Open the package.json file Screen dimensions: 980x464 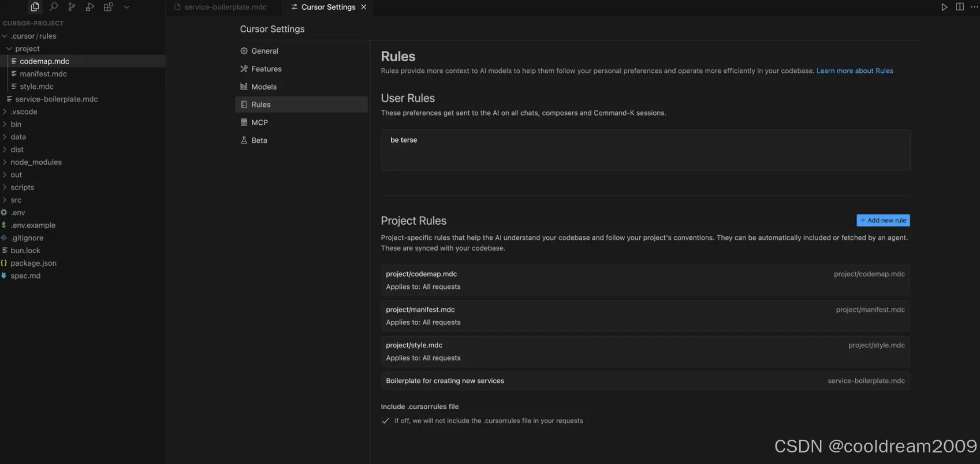83,263
